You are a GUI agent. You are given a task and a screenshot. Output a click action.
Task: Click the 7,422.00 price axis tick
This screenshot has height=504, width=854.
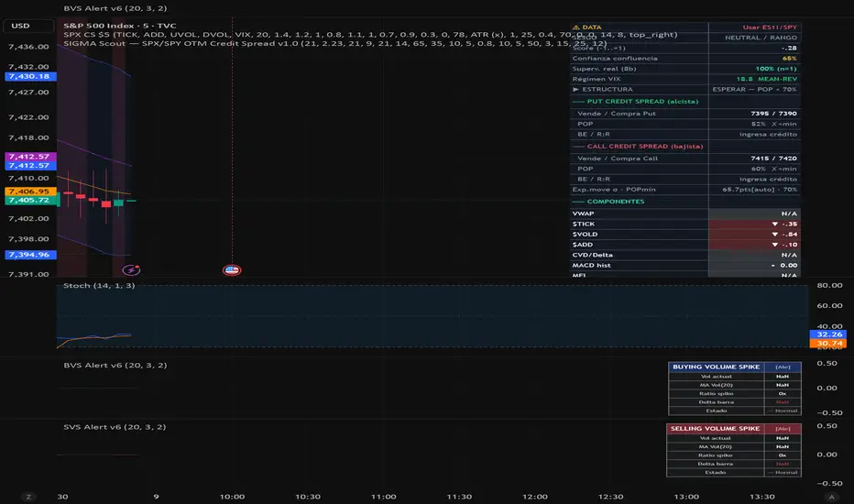pyautogui.click(x=28, y=117)
